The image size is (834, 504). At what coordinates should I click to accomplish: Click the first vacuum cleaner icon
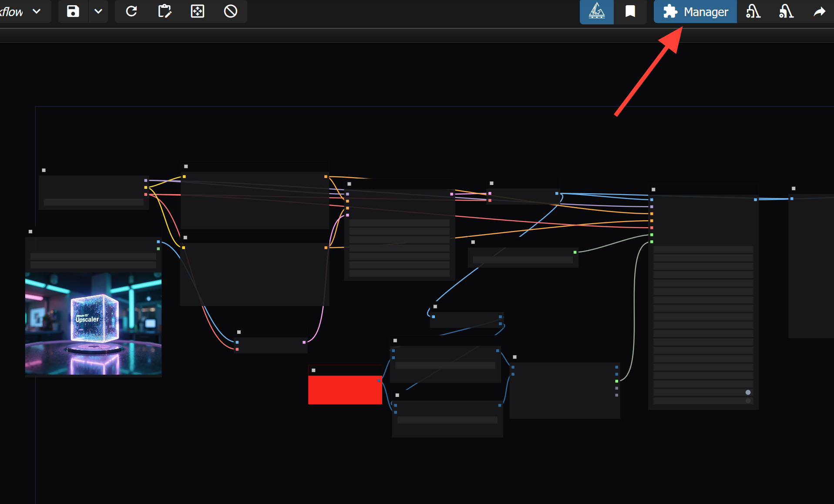[x=753, y=12]
